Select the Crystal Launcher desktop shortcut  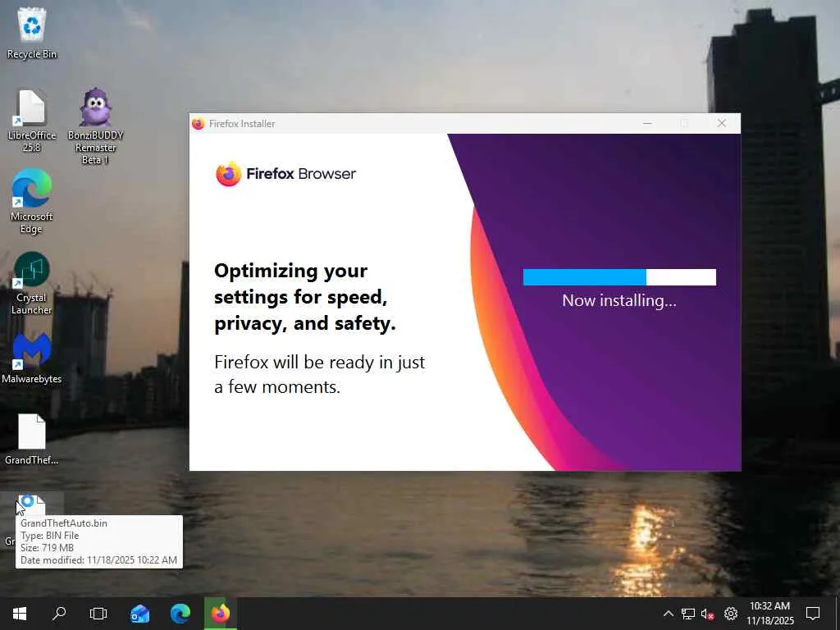[x=32, y=283]
